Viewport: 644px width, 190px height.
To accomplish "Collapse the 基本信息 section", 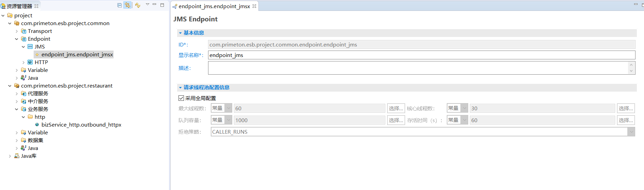I will point(180,33).
